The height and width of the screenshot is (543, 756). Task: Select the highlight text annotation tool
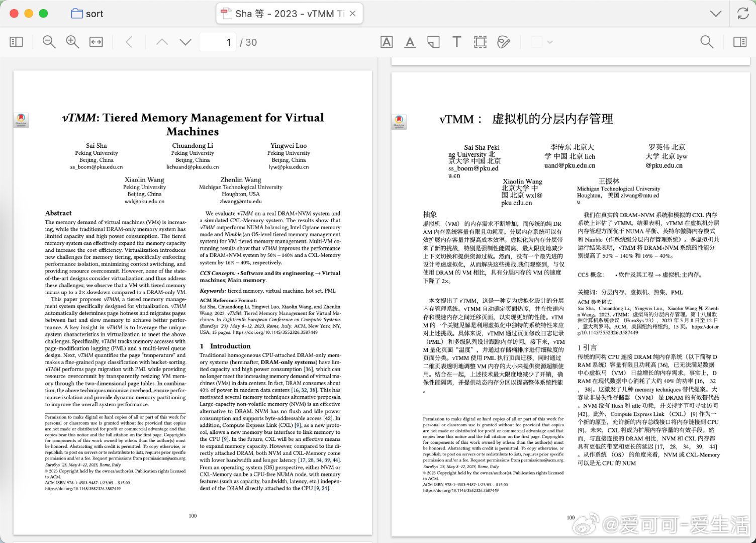(x=387, y=42)
